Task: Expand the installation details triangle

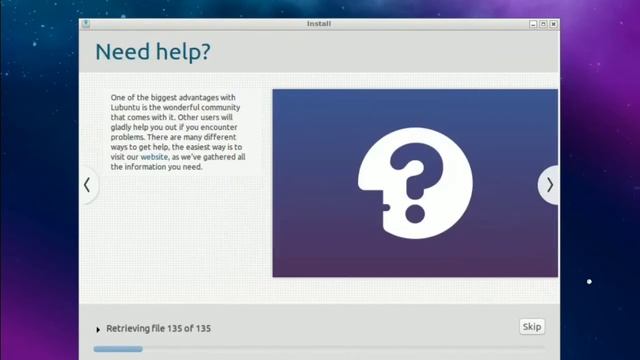Action: coord(98,329)
